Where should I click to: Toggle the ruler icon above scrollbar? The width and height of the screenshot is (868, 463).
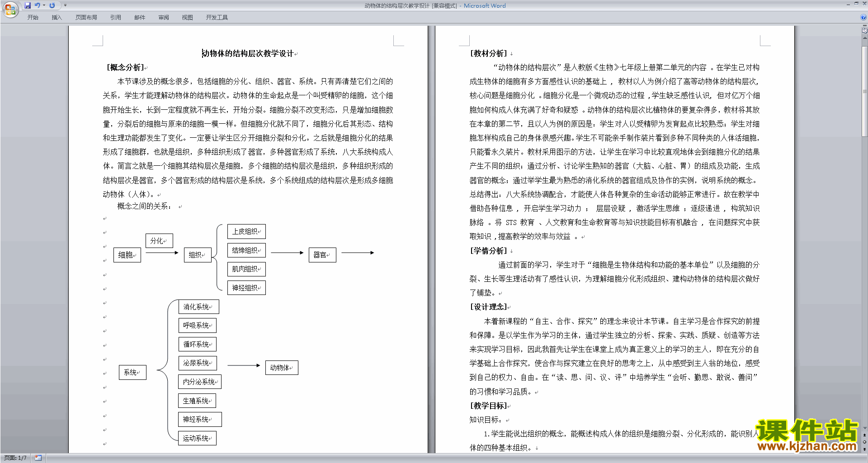tap(865, 31)
